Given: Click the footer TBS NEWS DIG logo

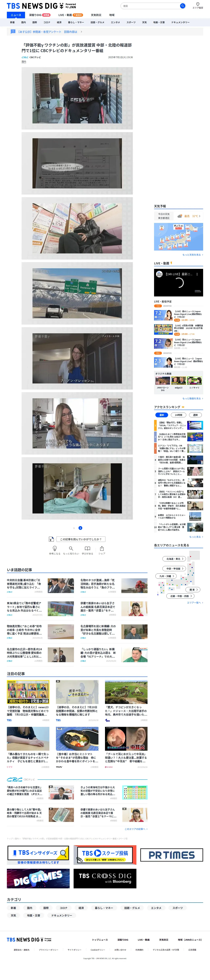Looking at the screenshot, I should coord(29,939).
